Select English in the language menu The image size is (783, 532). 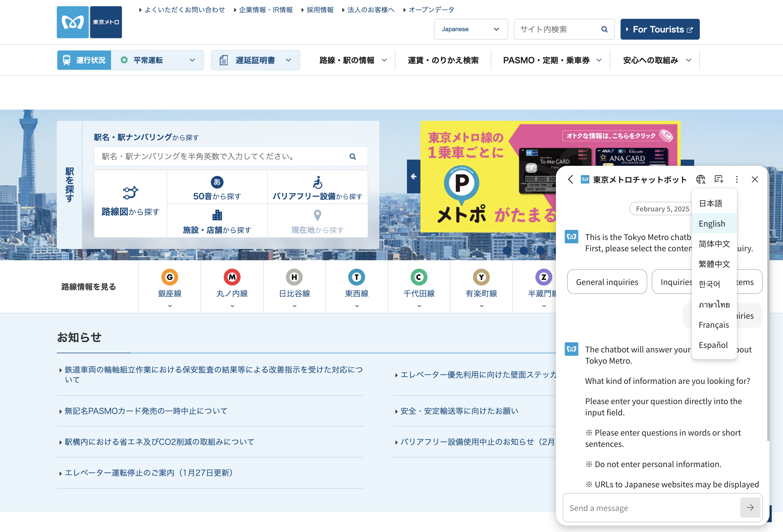712,223
